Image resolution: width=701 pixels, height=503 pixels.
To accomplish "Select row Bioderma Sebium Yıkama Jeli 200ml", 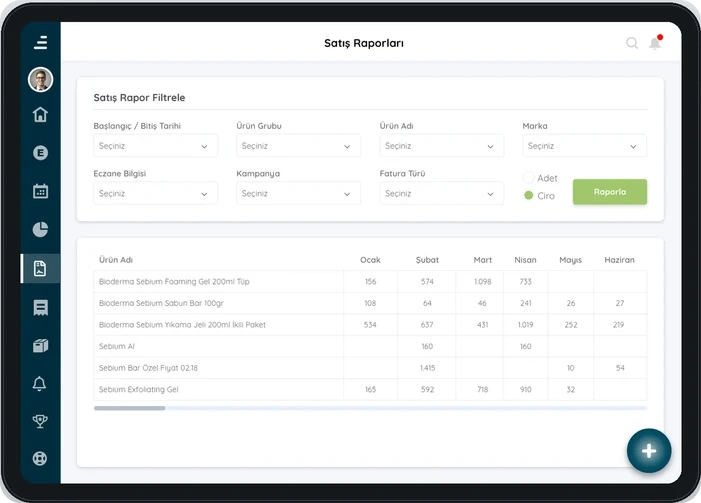I will [x=370, y=325].
